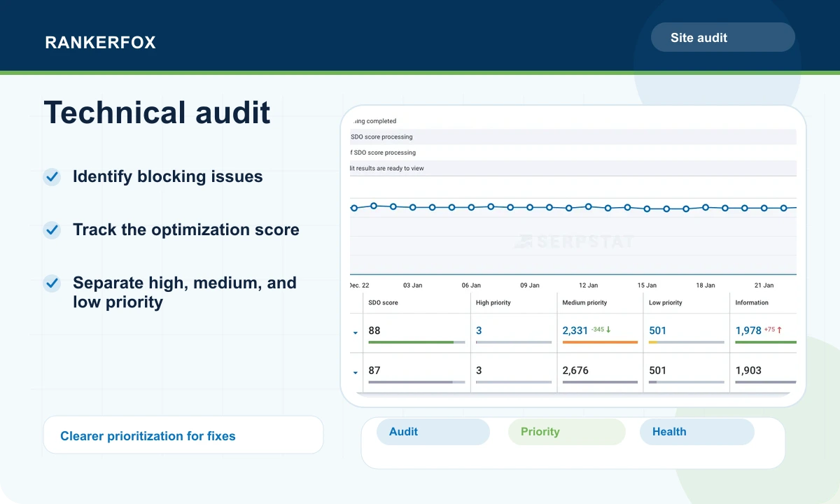
Task: Click the chart point above 03 Jan
Action: [x=413, y=207]
